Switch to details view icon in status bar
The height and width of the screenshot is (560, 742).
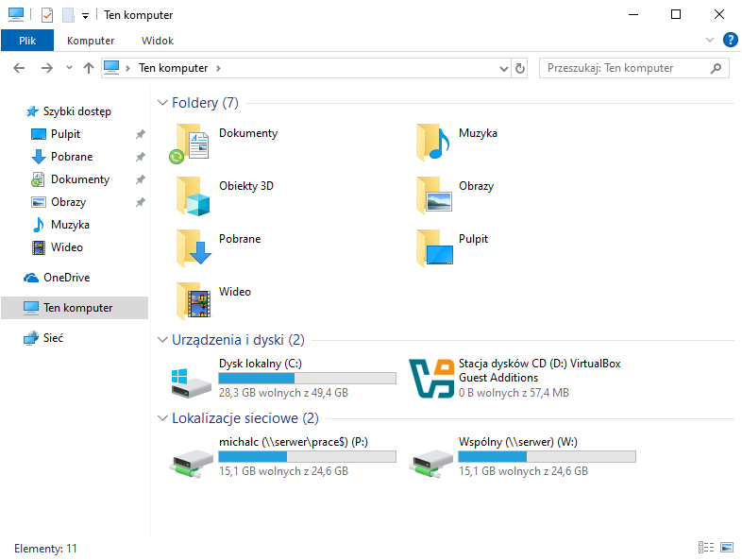[706, 547]
